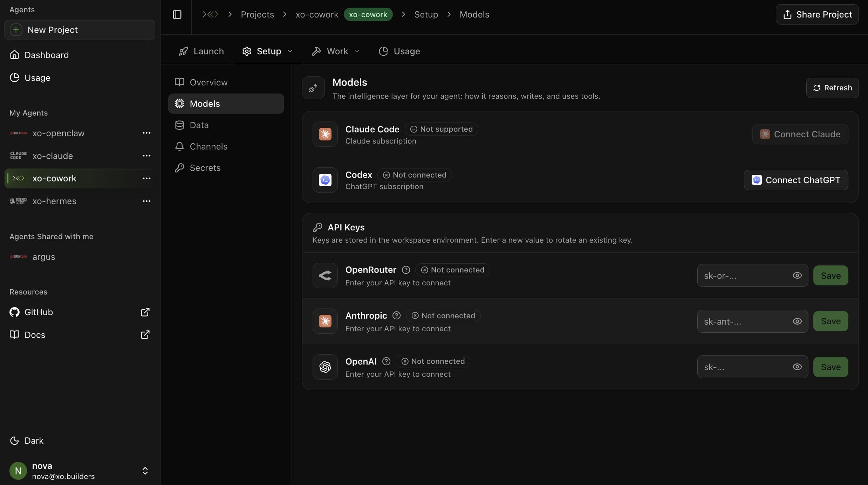Open the Overview setup section

pyautogui.click(x=226, y=82)
